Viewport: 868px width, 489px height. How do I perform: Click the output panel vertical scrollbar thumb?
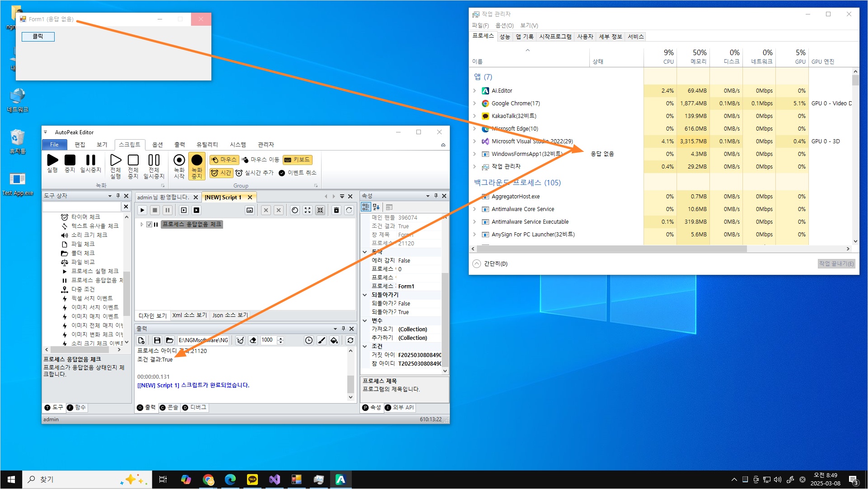coord(350,383)
